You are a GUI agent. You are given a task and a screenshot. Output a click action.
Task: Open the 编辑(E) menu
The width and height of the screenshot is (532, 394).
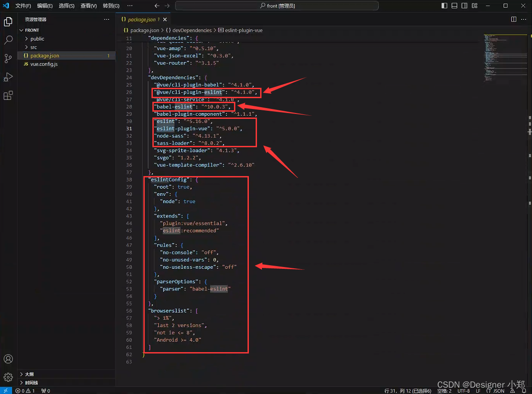(45, 6)
